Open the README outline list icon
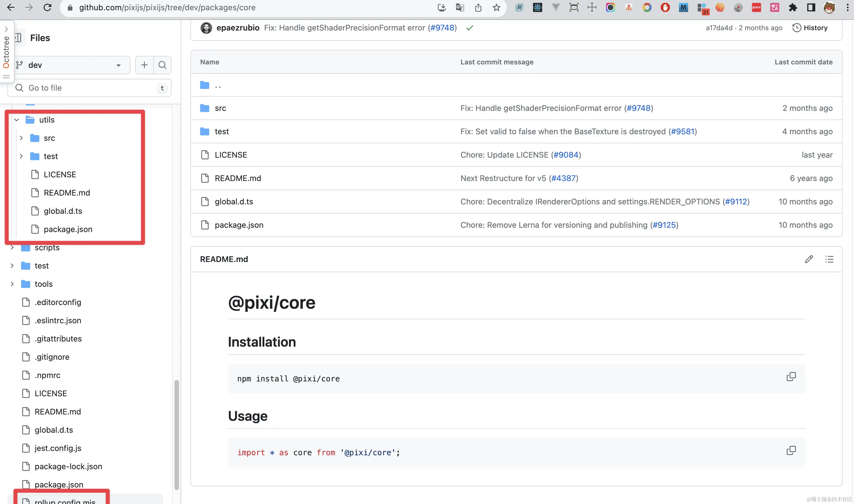The width and height of the screenshot is (854, 504). tap(829, 259)
